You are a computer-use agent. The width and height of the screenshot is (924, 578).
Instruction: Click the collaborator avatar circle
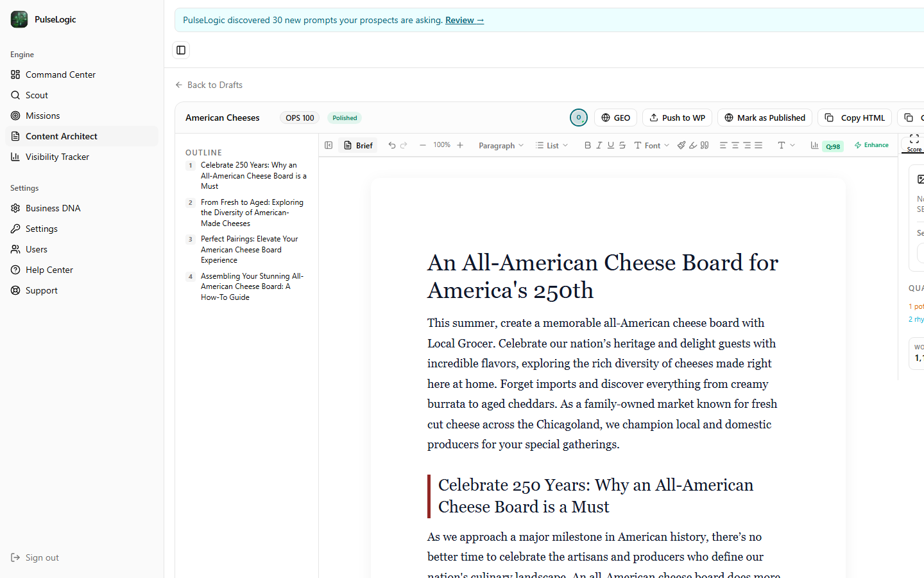click(579, 118)
